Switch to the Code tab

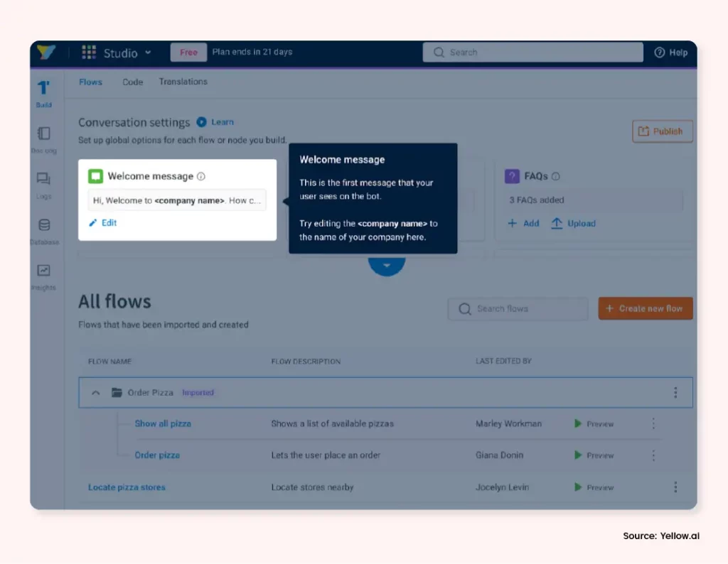coord(132,82)
